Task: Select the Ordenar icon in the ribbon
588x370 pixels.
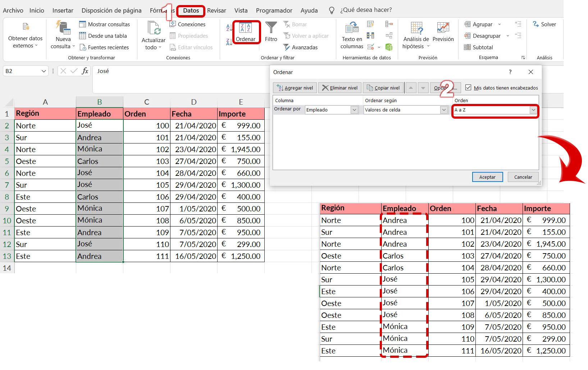Action: click(246, 32)
